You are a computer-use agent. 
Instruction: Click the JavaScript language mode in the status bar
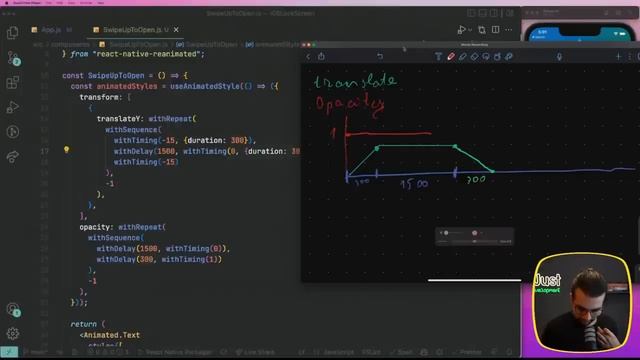click(338, 352)
